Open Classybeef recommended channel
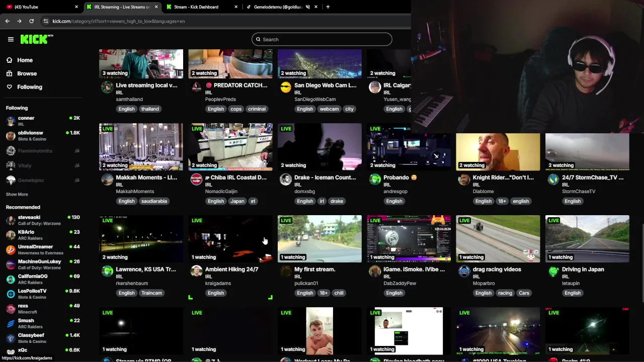Viewport: 644px width, 362px height. pos(43,338)
